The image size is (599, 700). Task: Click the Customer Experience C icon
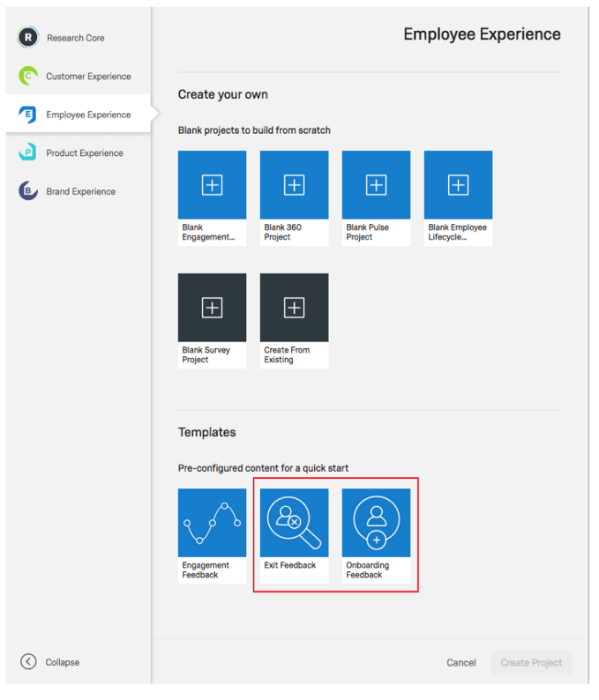(28, 76)
